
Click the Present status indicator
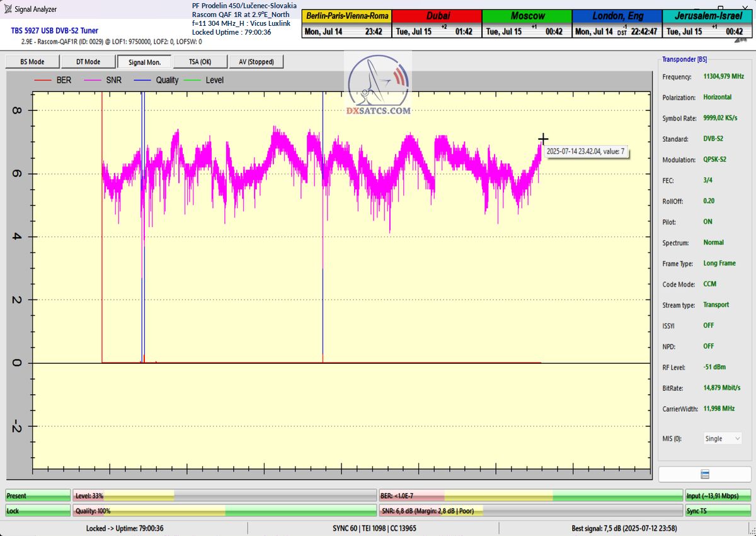tap(38, 496)
